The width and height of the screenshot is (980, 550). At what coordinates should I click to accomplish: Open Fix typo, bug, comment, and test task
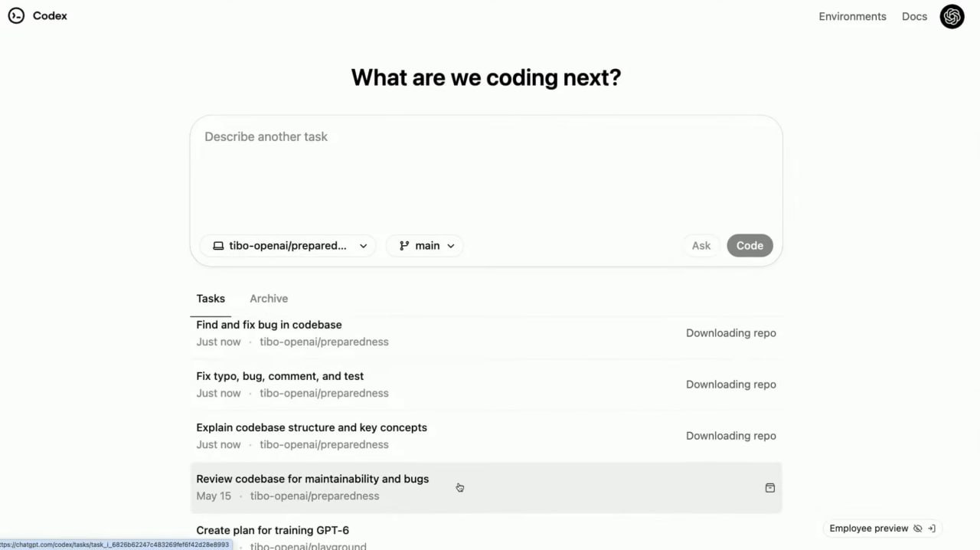tap(279, 376)
